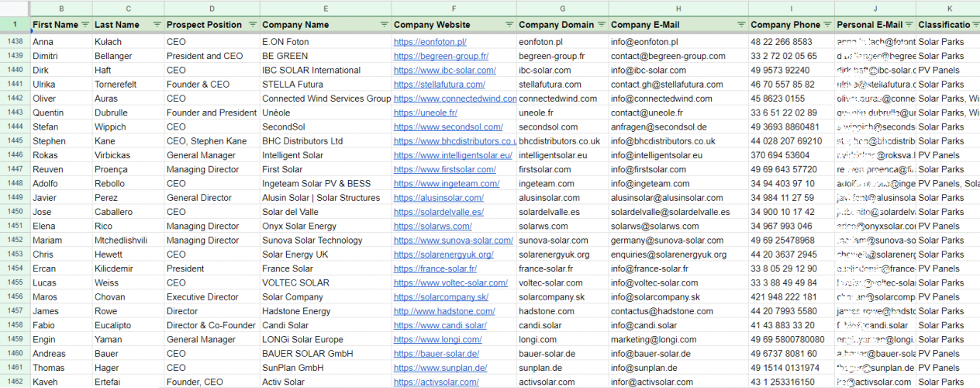Open the Company E-Mail filter icon
Screen dimensions: 980x388
point(740,25)
